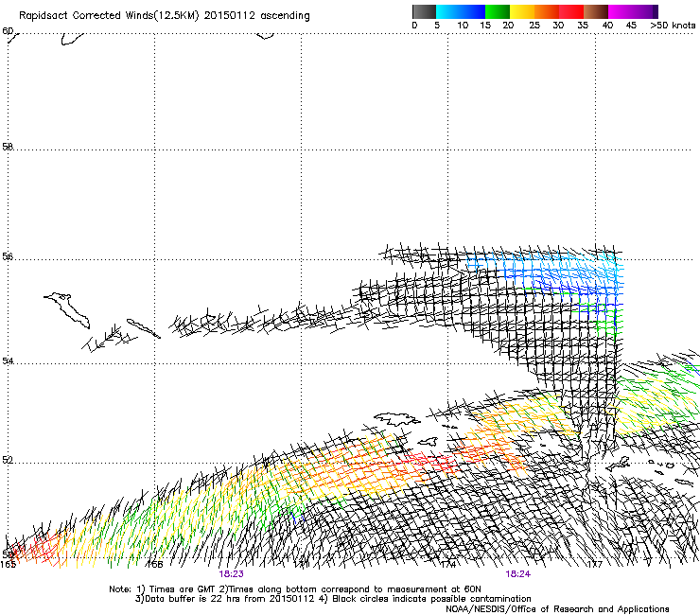This screenshot has height=615, width=700.
Task: Click the dark purple 45-50 knots legend segment
Action: point(645,11)
